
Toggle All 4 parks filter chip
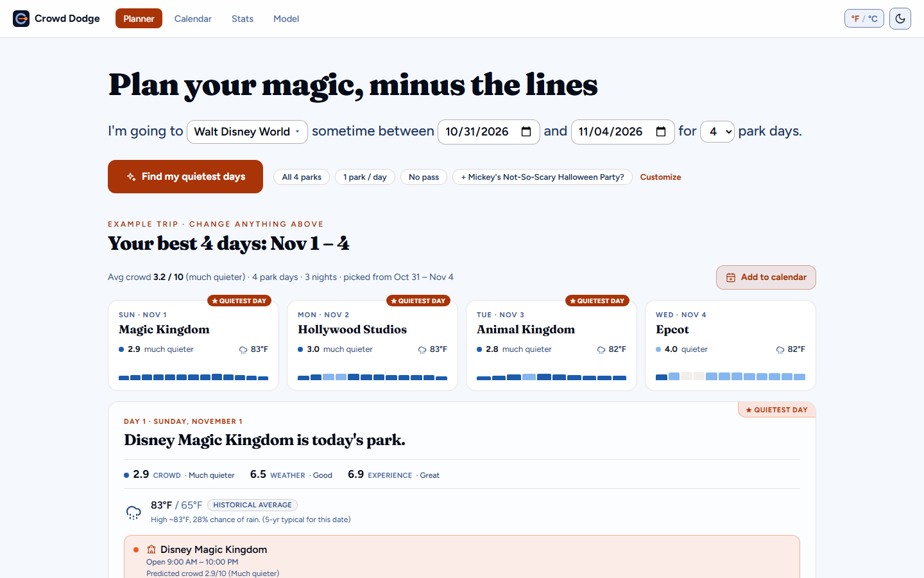click(302, 177)
